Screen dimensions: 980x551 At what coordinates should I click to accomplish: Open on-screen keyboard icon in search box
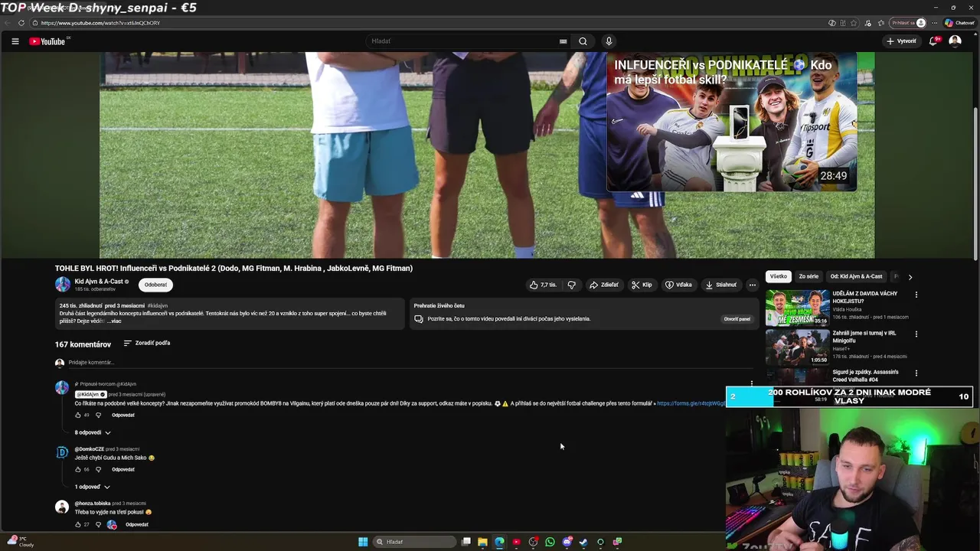click(563, 41)
